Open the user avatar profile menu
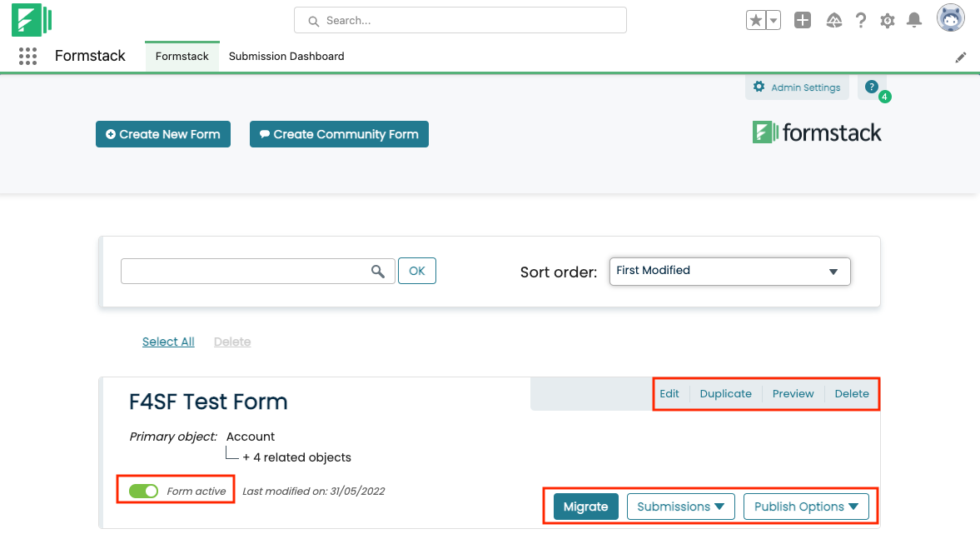The image size is (980, 544). pos(950,18)
